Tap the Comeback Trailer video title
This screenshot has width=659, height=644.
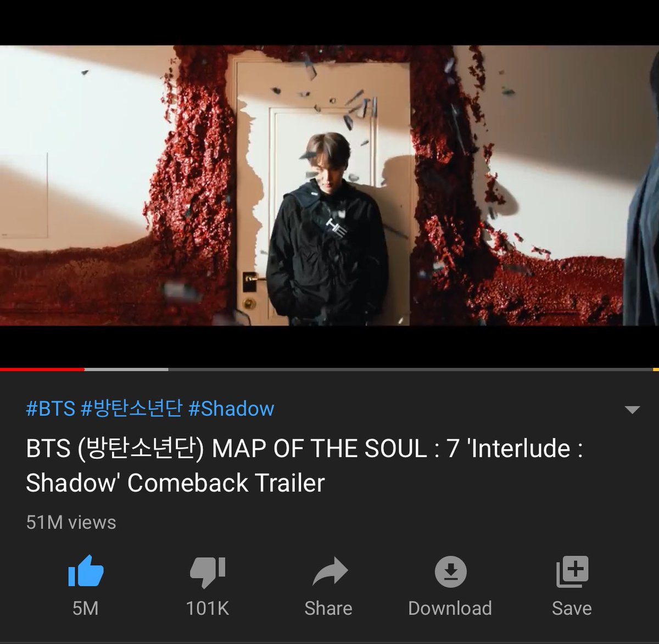[304, 466]
